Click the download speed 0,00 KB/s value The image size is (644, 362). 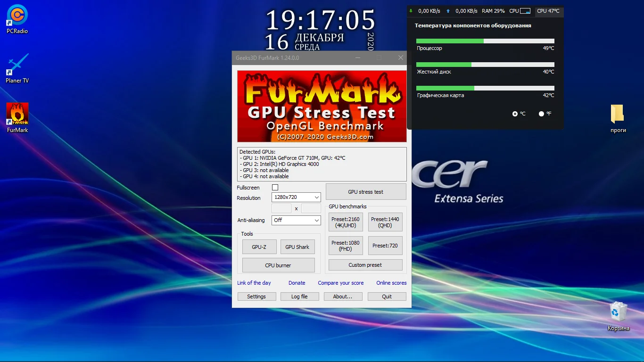[429, 11]
